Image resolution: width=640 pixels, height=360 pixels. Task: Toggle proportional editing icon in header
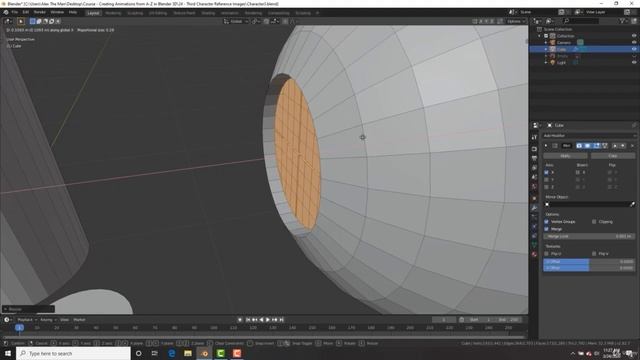point(285,21)
